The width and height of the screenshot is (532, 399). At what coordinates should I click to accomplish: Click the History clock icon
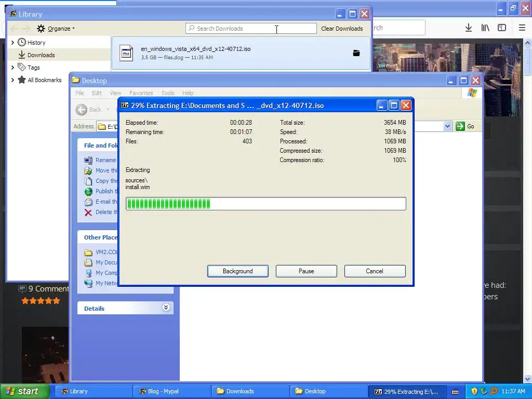[x=22, y=42]
